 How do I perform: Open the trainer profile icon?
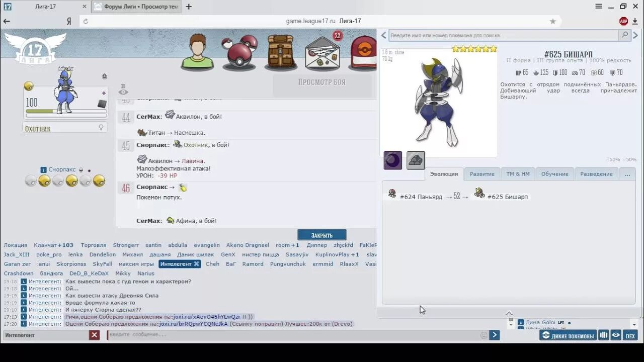point(197,52)
